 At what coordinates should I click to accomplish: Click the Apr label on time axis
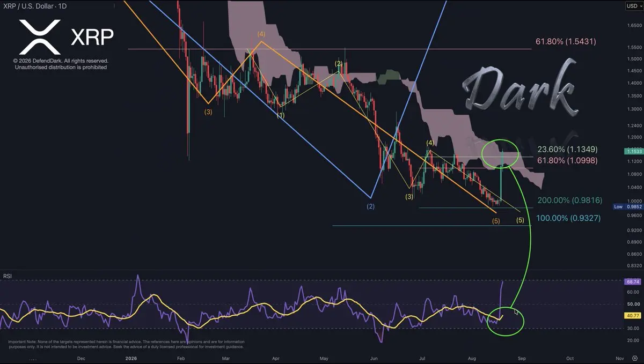(x=276, y=358)
